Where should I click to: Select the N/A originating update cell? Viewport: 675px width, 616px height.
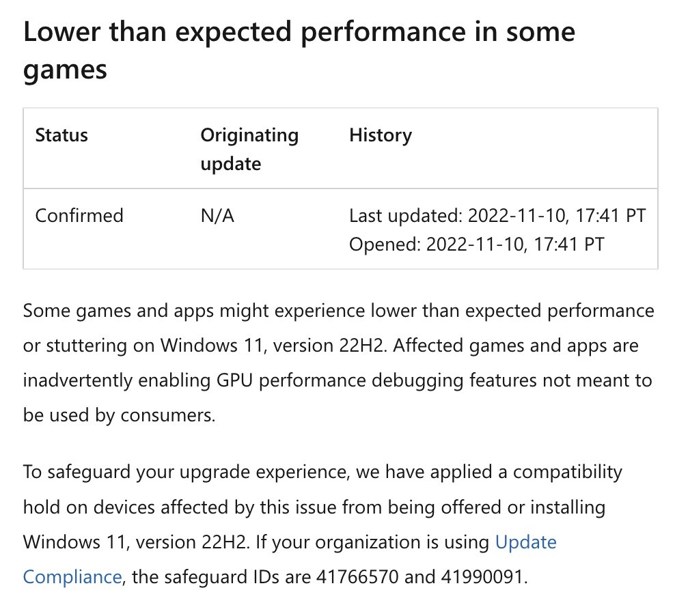coord(217,216)
